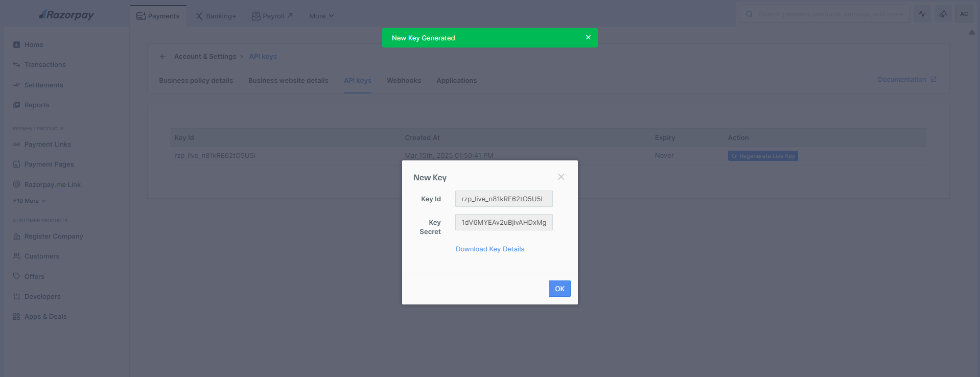Image resolution: width=980 pixels, height=377 pixels.
Task: Close the New Key dialog with X
Action: [x=561, y=177]
